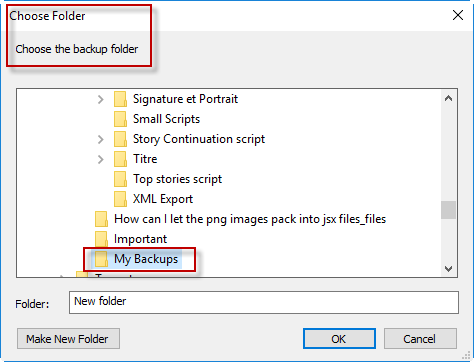
Task: Click into the Folder name text field
Action: tap(264, 302)
